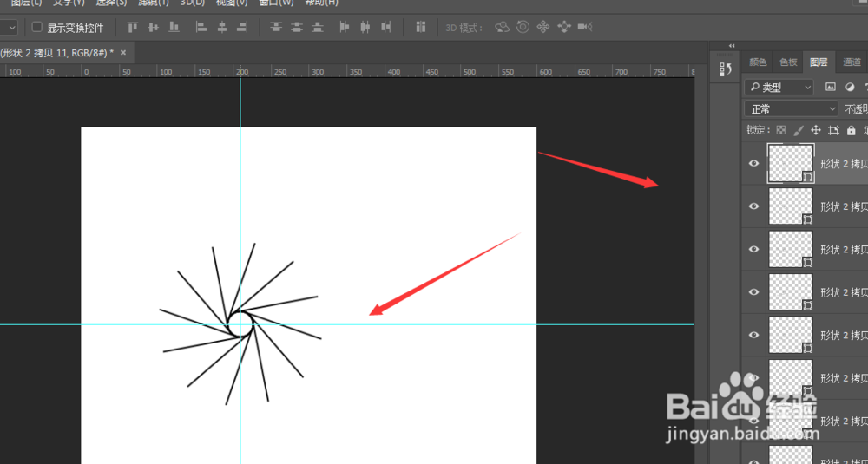Align left edges of layers
The image size is (868, 464).
(201, 27)
